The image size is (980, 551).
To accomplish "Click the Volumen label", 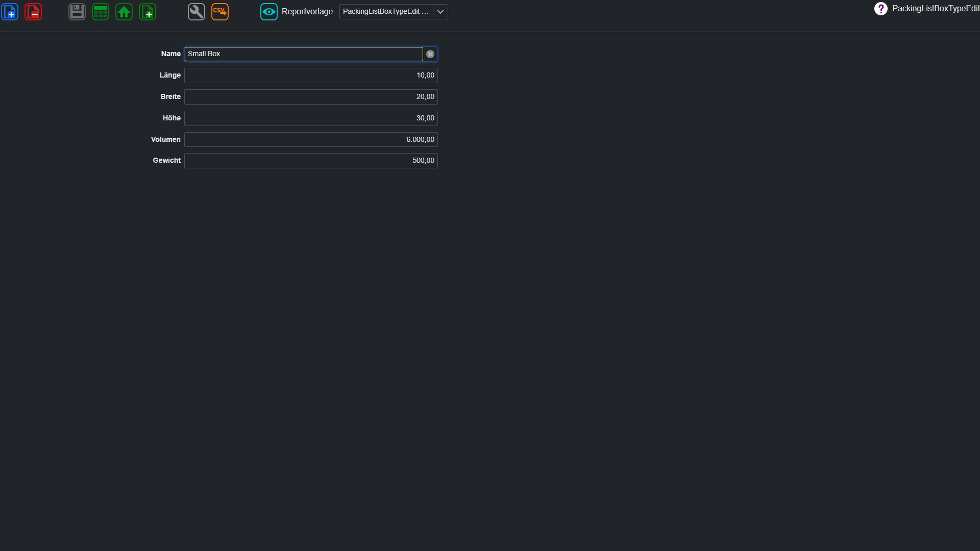I will (x=166, y=140).
